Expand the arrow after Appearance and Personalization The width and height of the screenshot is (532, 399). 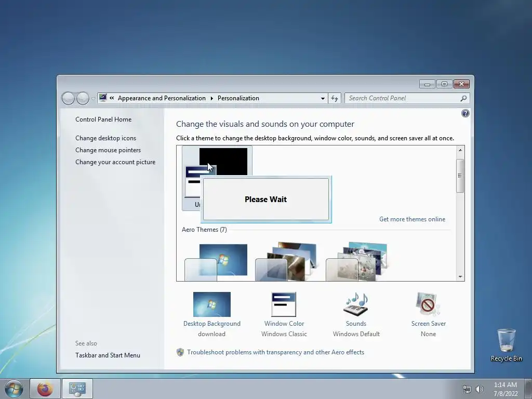[x=212, y=98]
